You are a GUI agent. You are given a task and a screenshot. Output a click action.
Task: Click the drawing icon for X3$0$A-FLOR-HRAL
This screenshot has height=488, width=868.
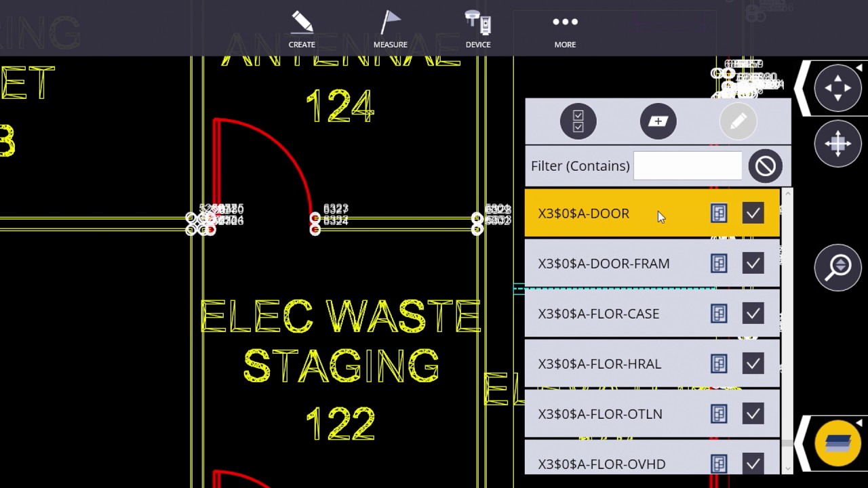tap(719, 364)
